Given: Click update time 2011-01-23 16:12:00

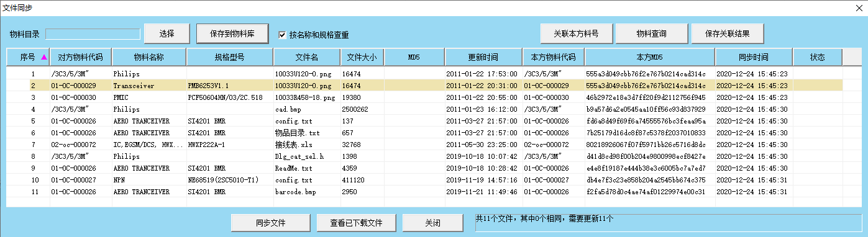Looking at the screenshot, I should 482,109.
